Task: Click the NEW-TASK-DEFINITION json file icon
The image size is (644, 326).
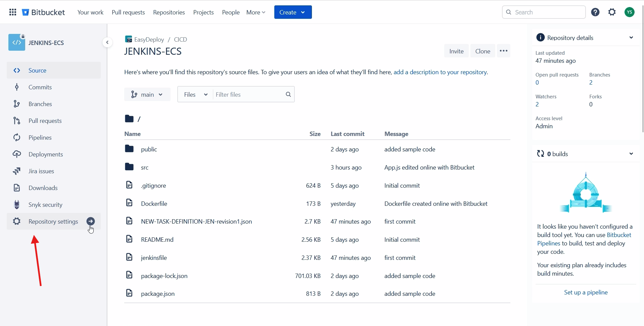Action: (x=129, y=221)
